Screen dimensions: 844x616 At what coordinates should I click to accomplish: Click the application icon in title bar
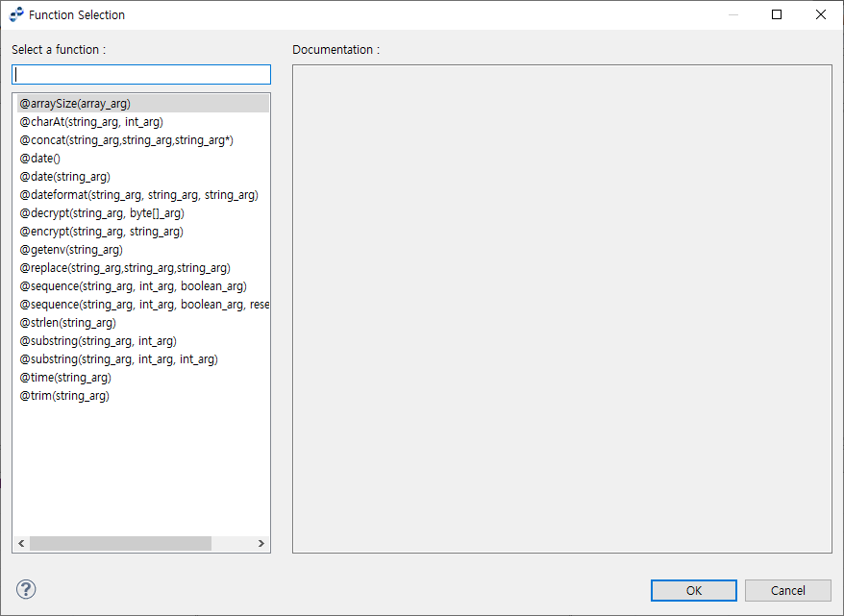[15, 14]
